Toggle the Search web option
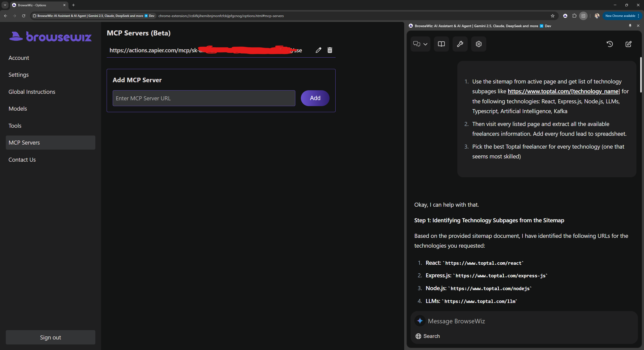This screenshot has width=644, height=350. 428,336
